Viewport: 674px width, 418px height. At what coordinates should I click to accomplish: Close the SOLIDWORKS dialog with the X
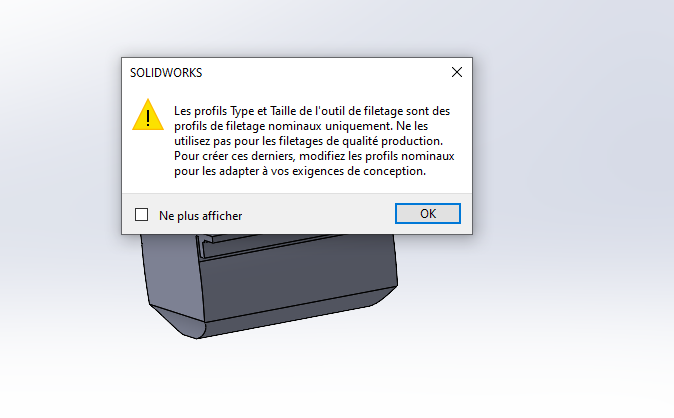click(457, 72)
